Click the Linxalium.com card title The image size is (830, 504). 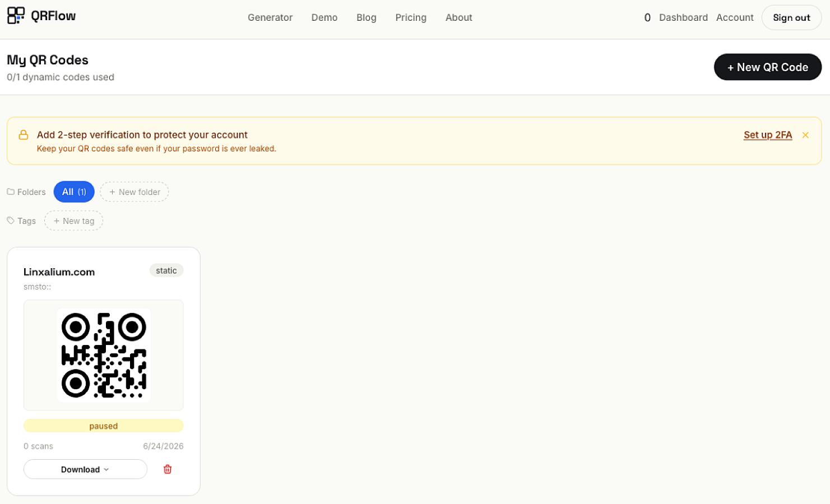59,272
